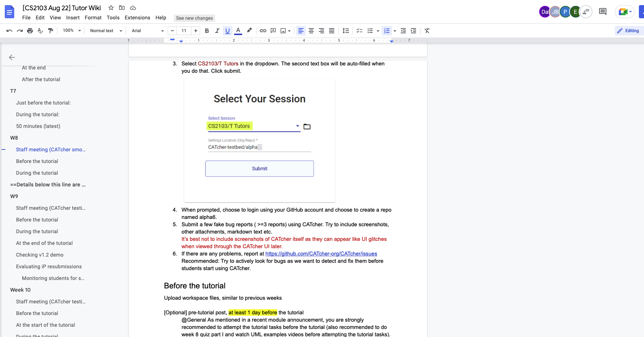Screen dimensions: 644x337
Task: Open the Extensions menu
Action: pos(137,18)
